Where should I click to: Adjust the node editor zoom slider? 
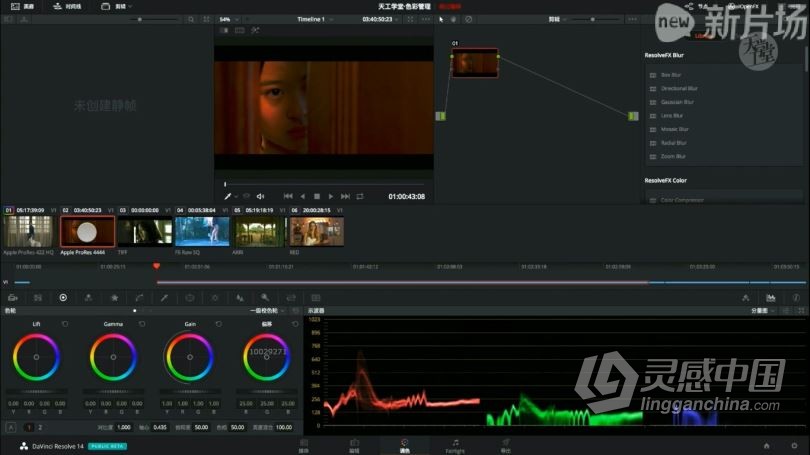click(593, 19)
